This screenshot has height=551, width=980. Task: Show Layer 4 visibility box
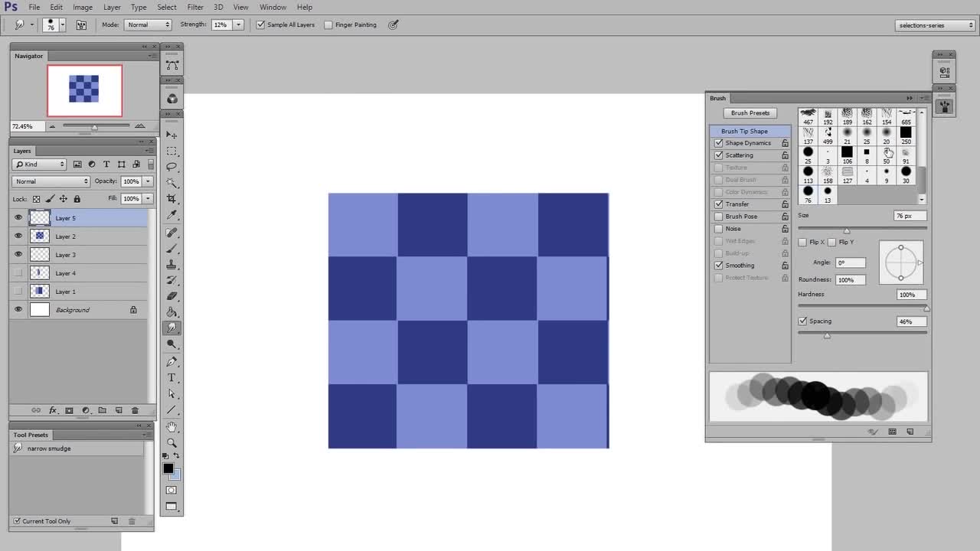pos(18,273)
